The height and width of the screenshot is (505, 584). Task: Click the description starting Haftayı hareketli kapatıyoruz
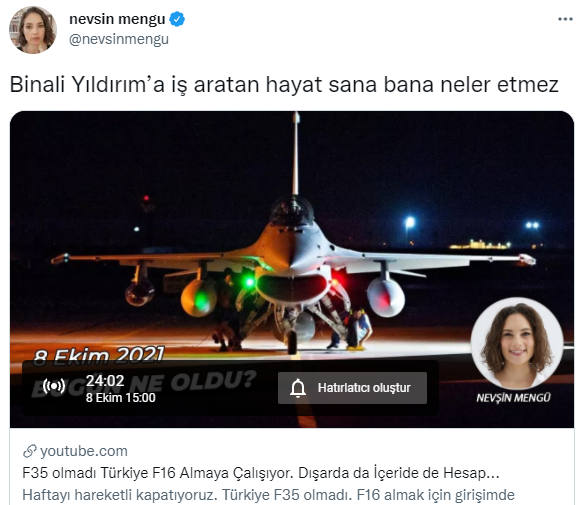click(268, 495)
